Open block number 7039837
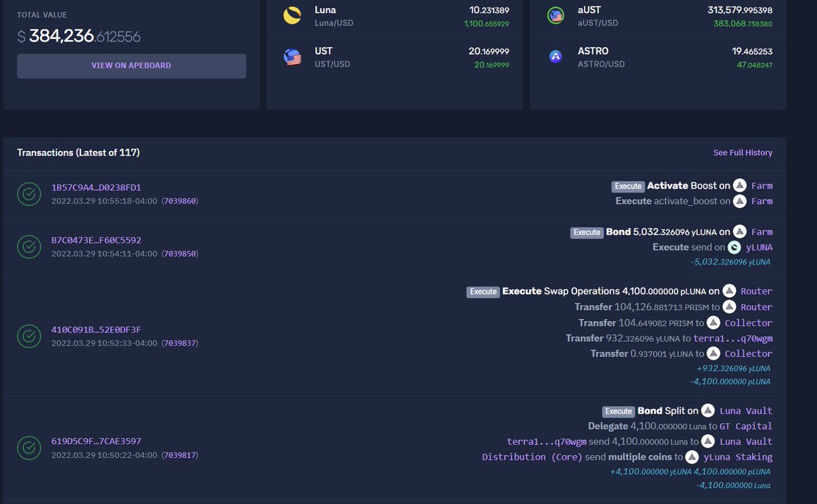The image size is (817, 504). tap(179, 343)
